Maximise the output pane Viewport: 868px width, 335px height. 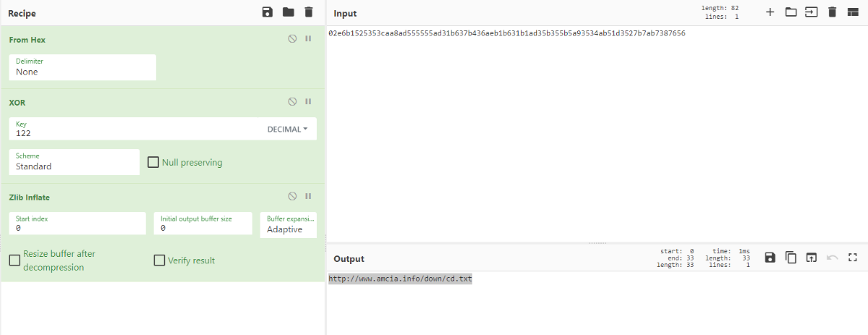(x=852, y=258)
